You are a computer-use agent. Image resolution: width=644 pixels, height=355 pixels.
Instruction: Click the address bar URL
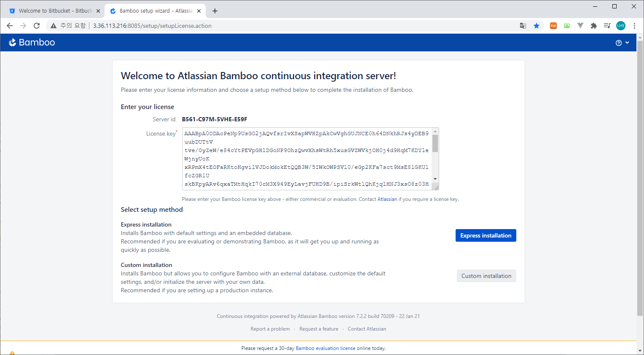click(x=152, y=26)
